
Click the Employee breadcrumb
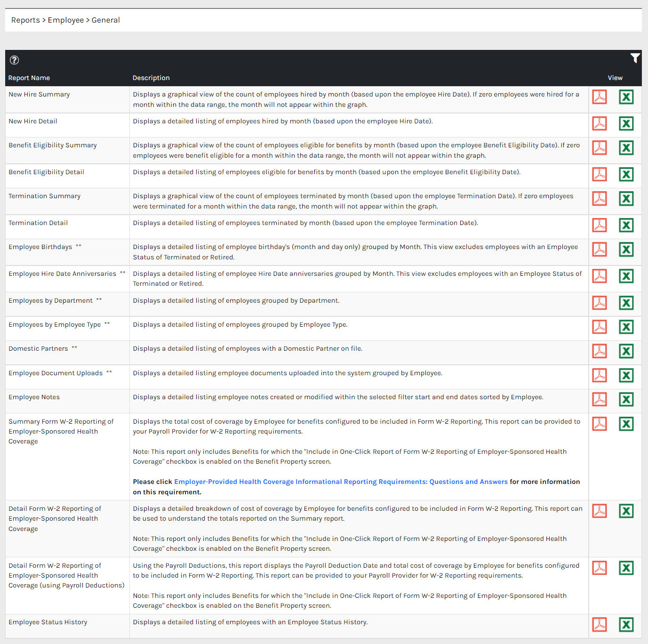[65, 20]
